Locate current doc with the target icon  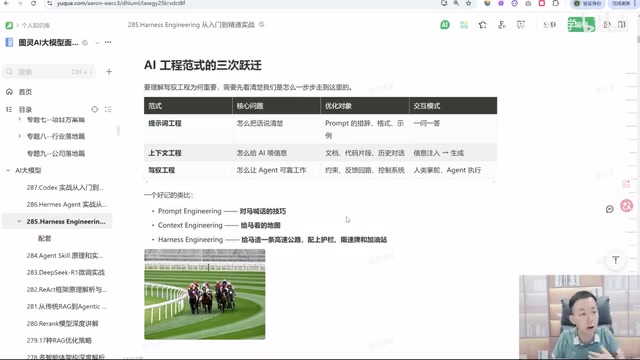tap(95, 109)
